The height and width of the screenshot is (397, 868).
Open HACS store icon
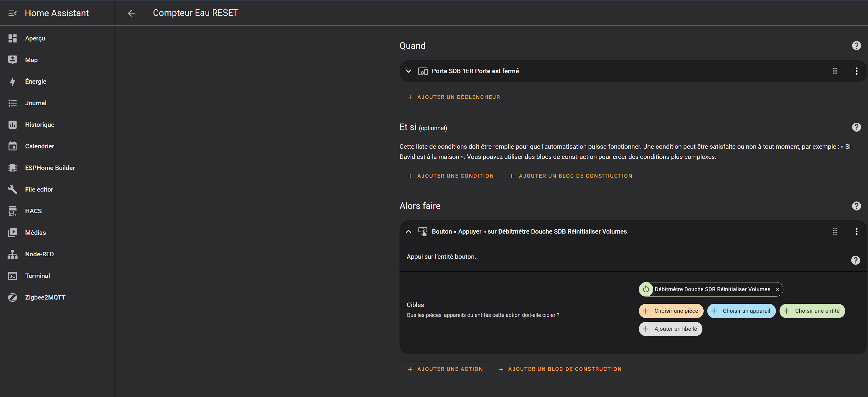pos(13,211)
